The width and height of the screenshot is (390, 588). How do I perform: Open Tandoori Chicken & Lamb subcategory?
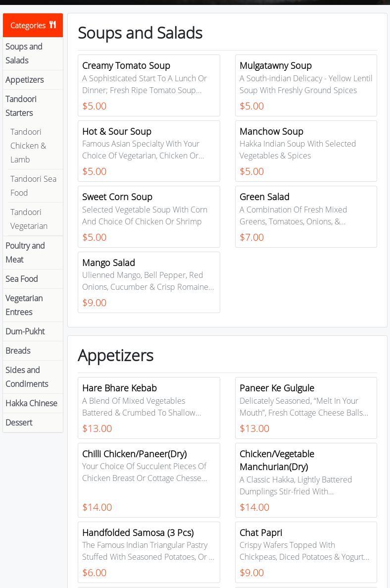point(28,146)
